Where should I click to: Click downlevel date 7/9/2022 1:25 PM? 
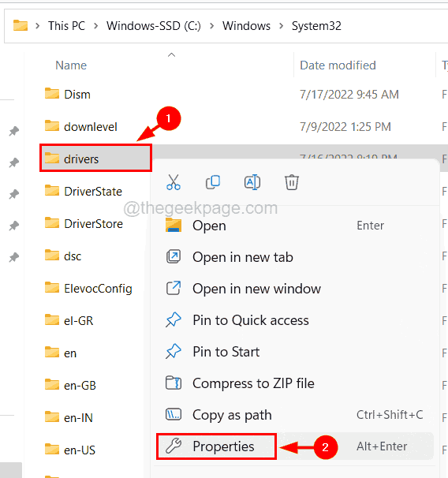click(345, 127)
